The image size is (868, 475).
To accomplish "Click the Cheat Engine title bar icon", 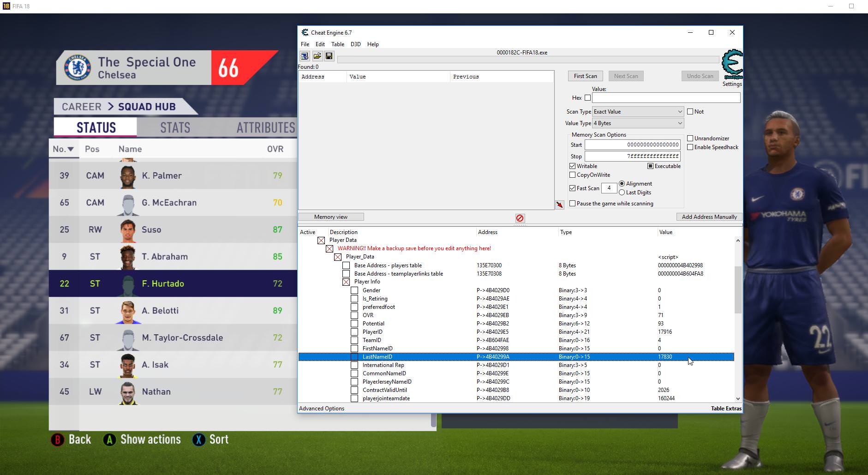I will [x=305, y=32].
